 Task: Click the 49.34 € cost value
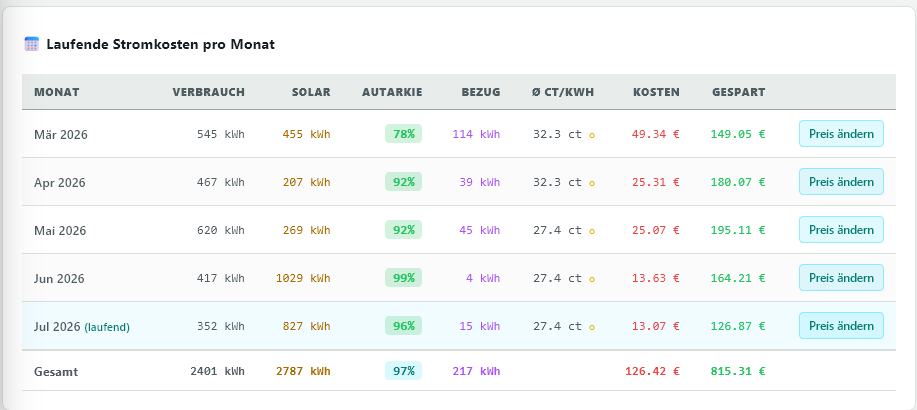(x=656, y=134)
